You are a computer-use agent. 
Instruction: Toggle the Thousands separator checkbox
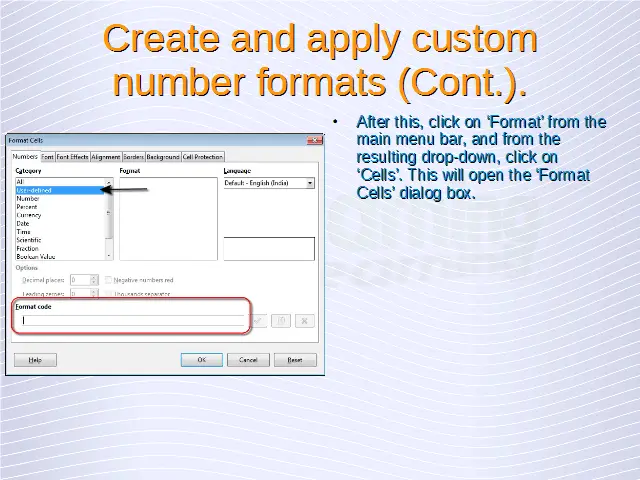click(x=109, y=294)
